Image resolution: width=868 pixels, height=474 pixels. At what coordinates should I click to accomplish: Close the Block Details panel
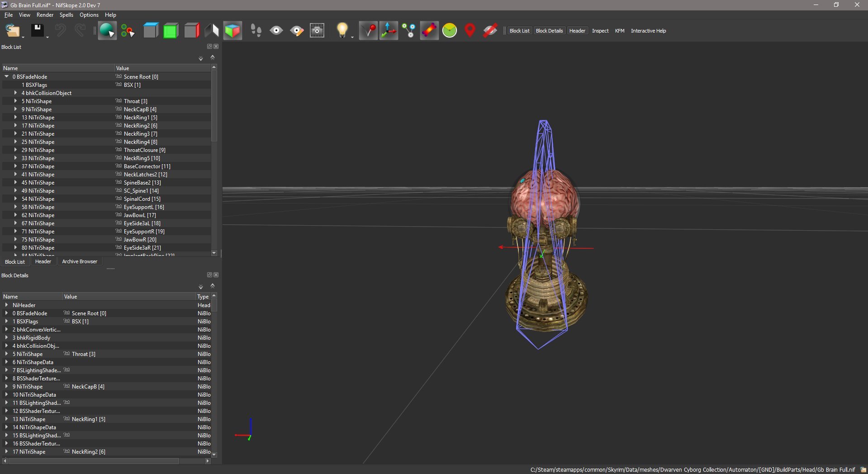click(216, 275)
